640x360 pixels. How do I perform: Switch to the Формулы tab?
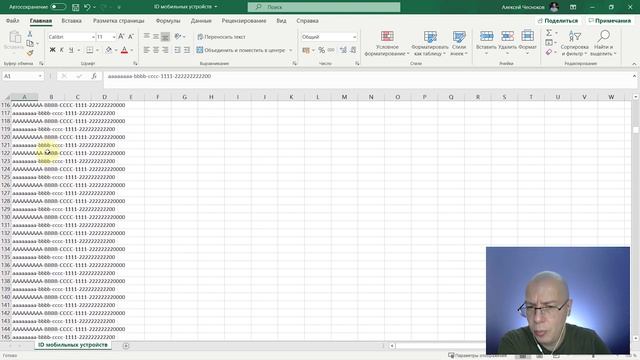pyautogui.click(x=168, y=20)
